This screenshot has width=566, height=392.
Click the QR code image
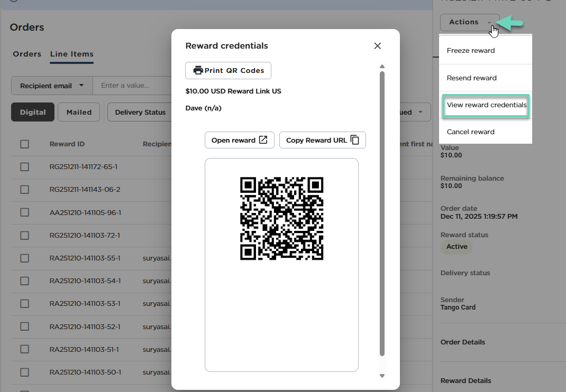(x=281, y=219)
